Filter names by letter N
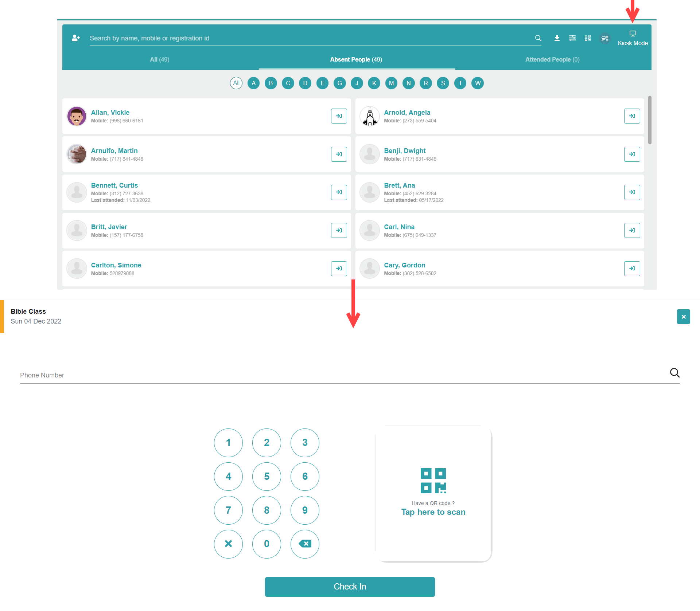The height and width of the screenshot is (611, 700). coord(409,83)
